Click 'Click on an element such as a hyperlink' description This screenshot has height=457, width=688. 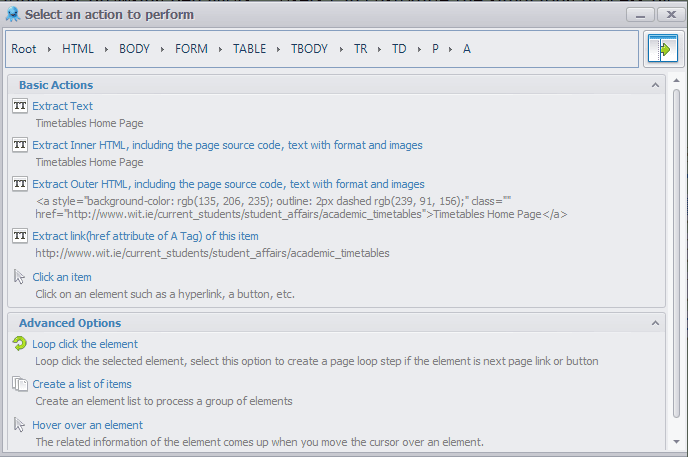tap(165, 294)
